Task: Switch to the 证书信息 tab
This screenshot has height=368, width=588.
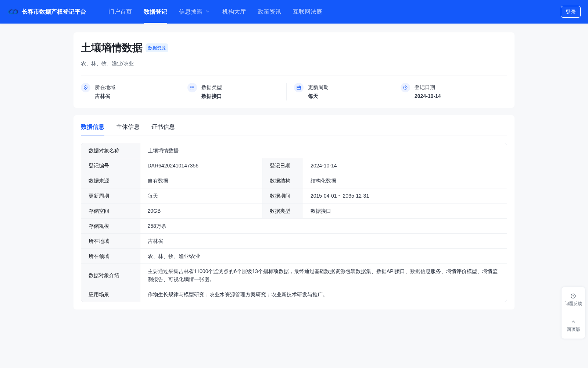Action: [163, 127]
